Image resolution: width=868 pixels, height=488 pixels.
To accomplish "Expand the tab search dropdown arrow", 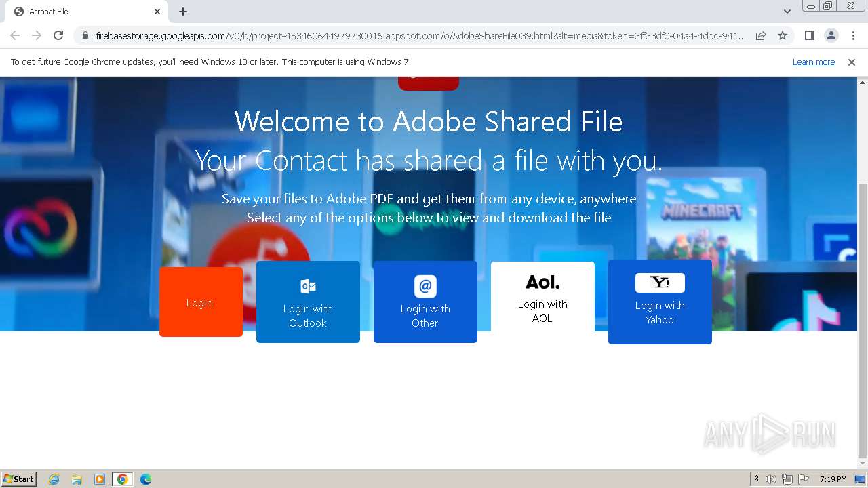I will (787, 12).
